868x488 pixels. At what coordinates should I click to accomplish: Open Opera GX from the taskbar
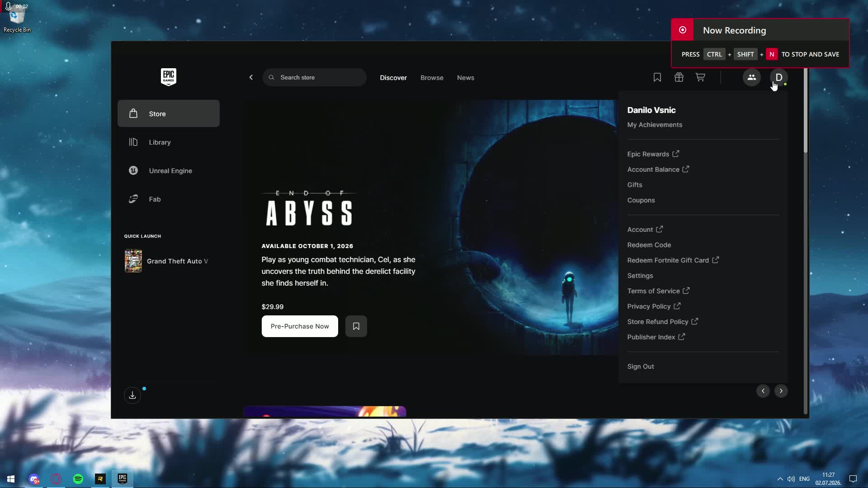coord(56,479)
